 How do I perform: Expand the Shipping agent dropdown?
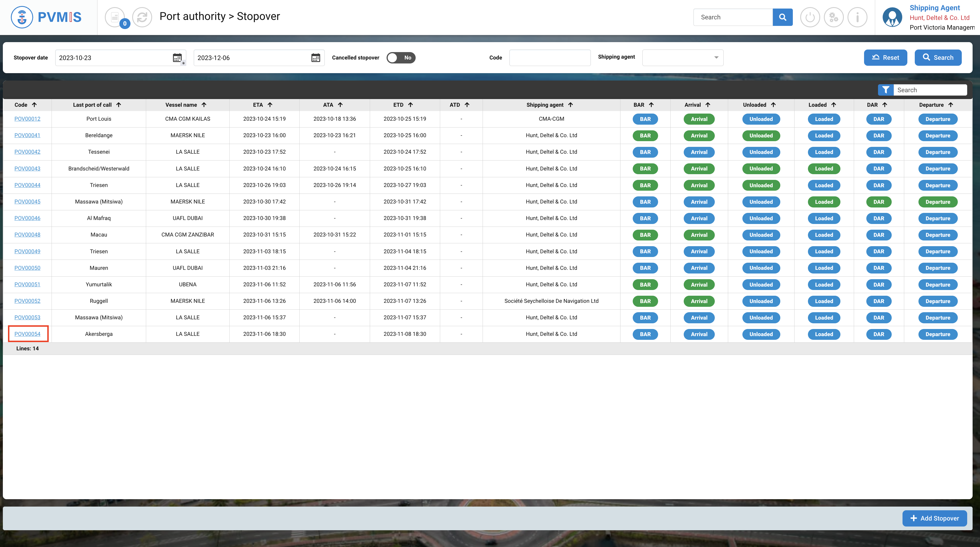(683, 58)
